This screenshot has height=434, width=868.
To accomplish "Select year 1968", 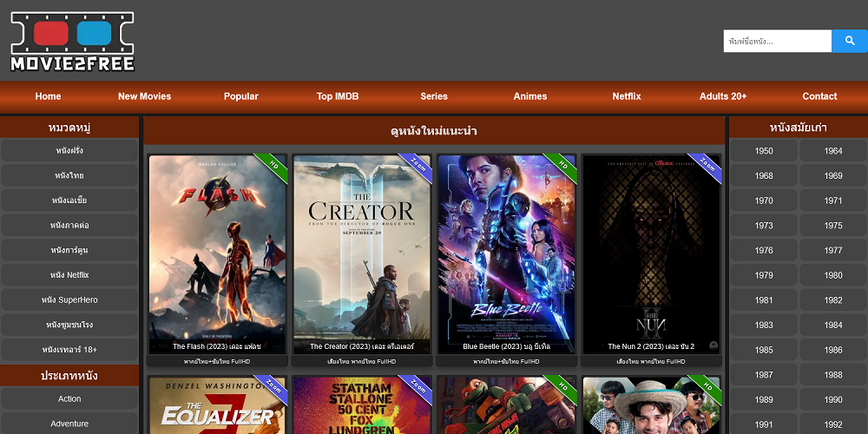I will pos(763,175).
